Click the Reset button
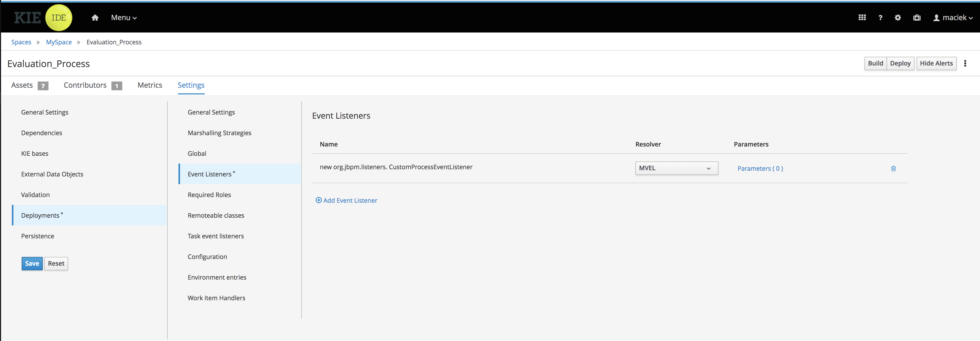This screenshot has height=341, width=980. [x=56, y=263]
